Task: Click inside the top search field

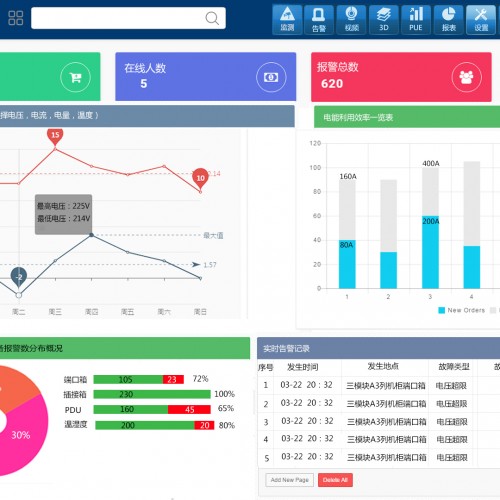Action: pos(128,18)
